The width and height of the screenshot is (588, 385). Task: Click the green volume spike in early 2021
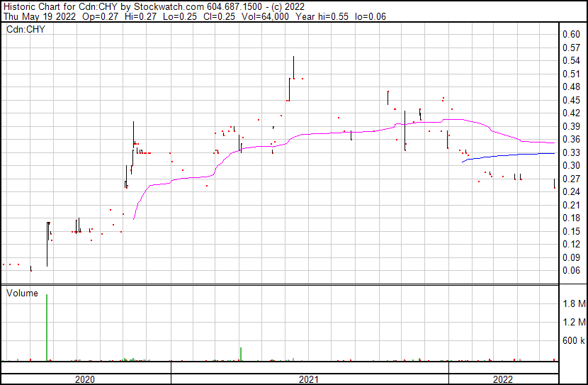[241, 355]
